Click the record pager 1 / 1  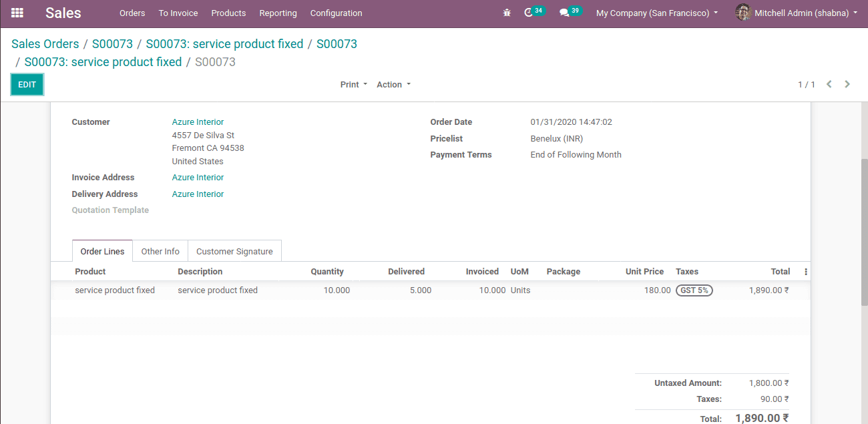[807, 85]
